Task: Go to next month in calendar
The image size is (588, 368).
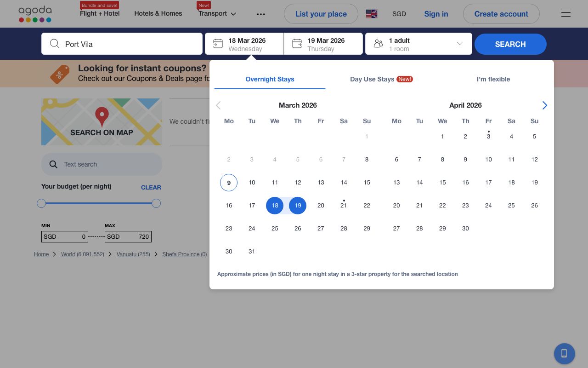Action: (x=544, y=105)
